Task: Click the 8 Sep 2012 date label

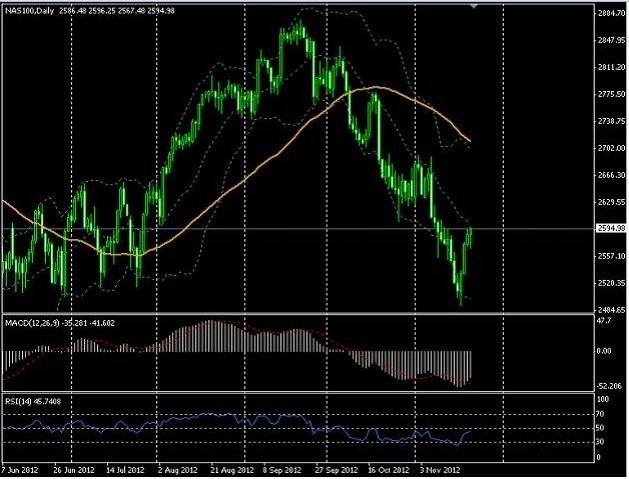Action: [x=282, y=470]
